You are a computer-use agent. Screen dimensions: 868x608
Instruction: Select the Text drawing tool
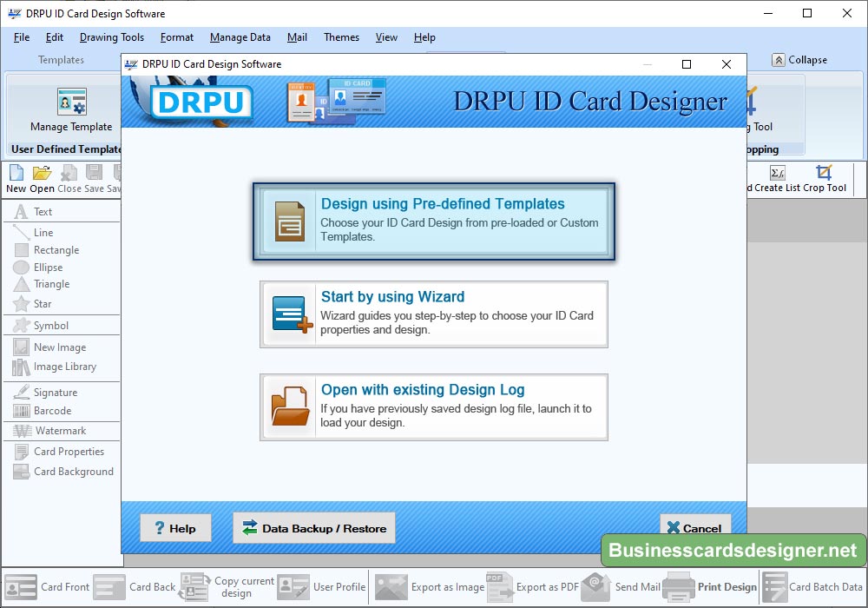coord(43,212)
